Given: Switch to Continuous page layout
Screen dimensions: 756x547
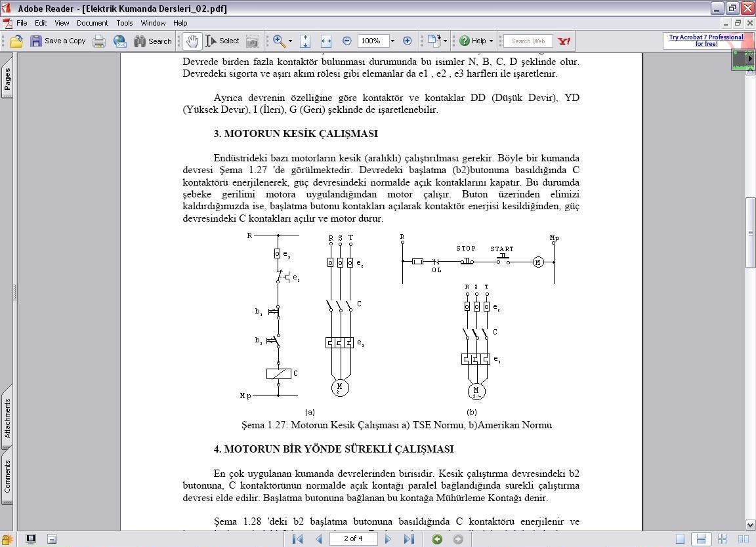Looking at the screenshot, I should coord(701,539).
